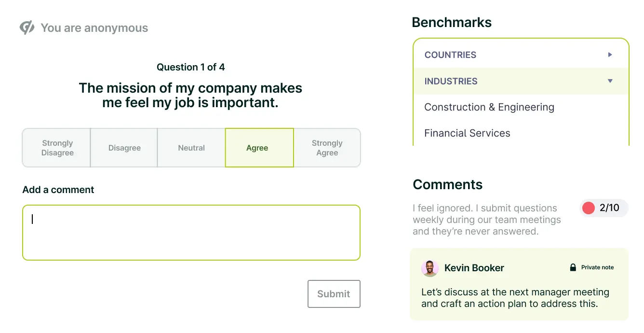Select Financial Services industry
This screenshot has width=644, height=333.
[467, 133]
